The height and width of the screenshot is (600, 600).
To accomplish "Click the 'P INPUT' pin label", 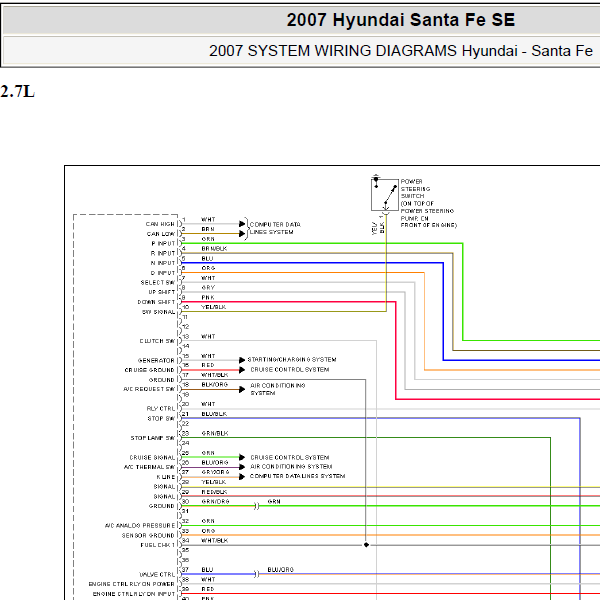I will [163, 243].
